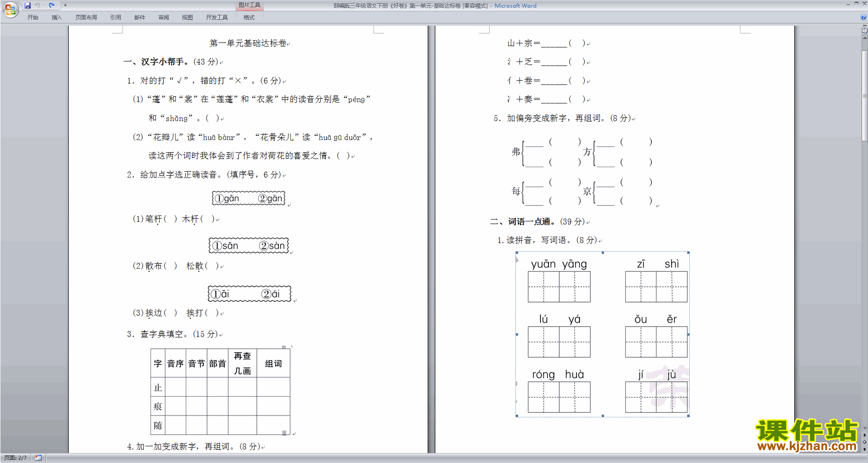Click table cell containing 止
This screenshot has height=463, width=868.
(158, 388)
